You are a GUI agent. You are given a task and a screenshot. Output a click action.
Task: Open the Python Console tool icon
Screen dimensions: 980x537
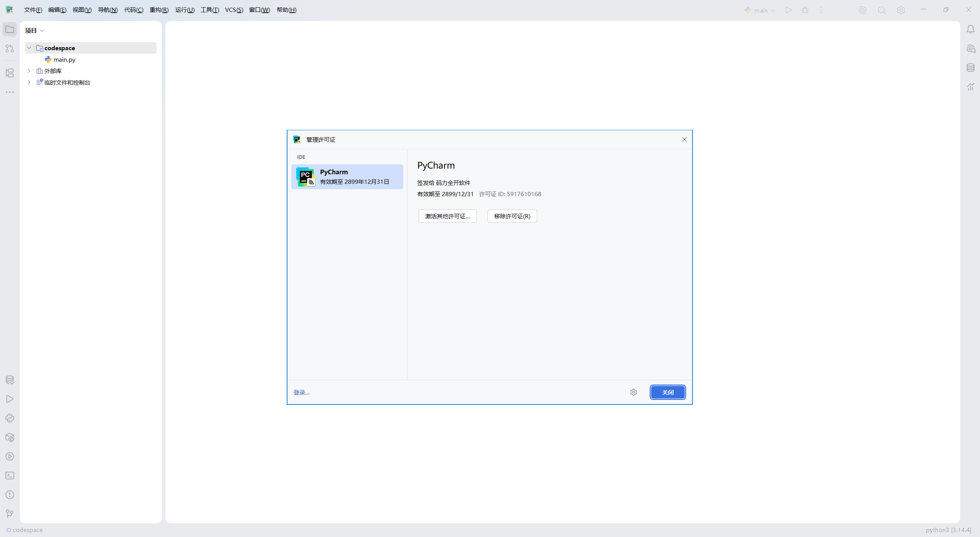click(10, 418)
